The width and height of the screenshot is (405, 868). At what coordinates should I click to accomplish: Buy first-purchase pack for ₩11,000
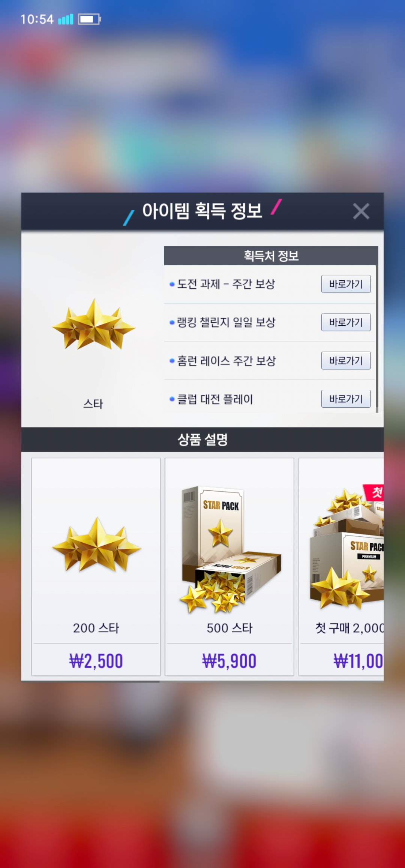coord(358,661)
